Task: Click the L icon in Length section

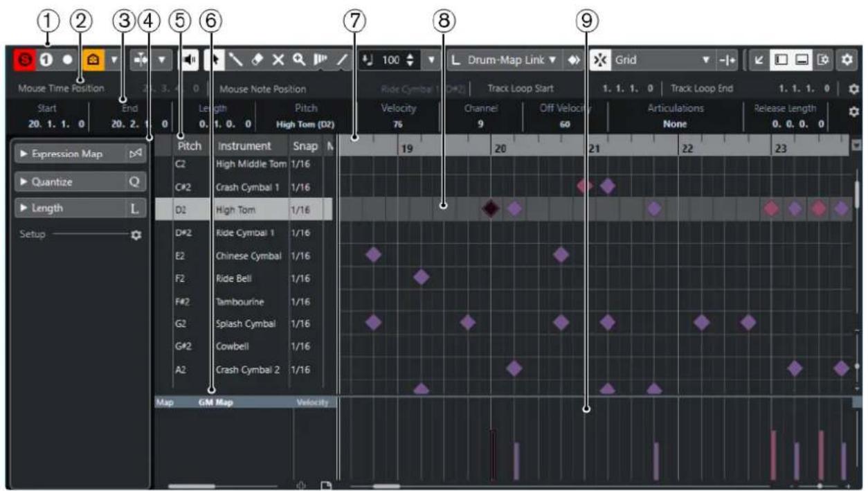Action: [x=136, y=208]
